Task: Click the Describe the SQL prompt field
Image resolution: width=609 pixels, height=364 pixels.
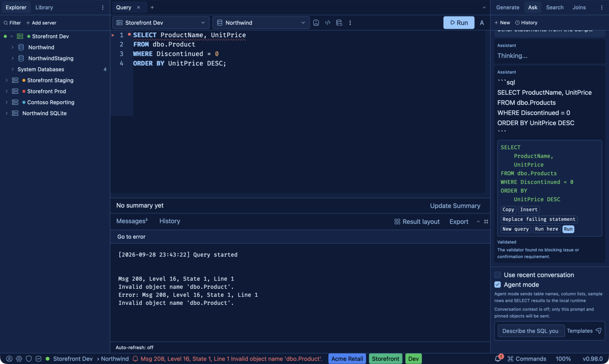Action: [531, 331]
